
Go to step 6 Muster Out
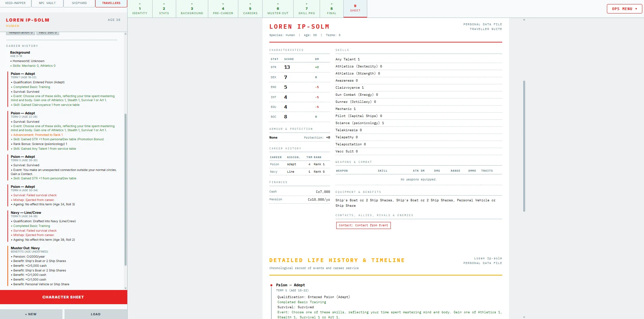pos(278,9)
